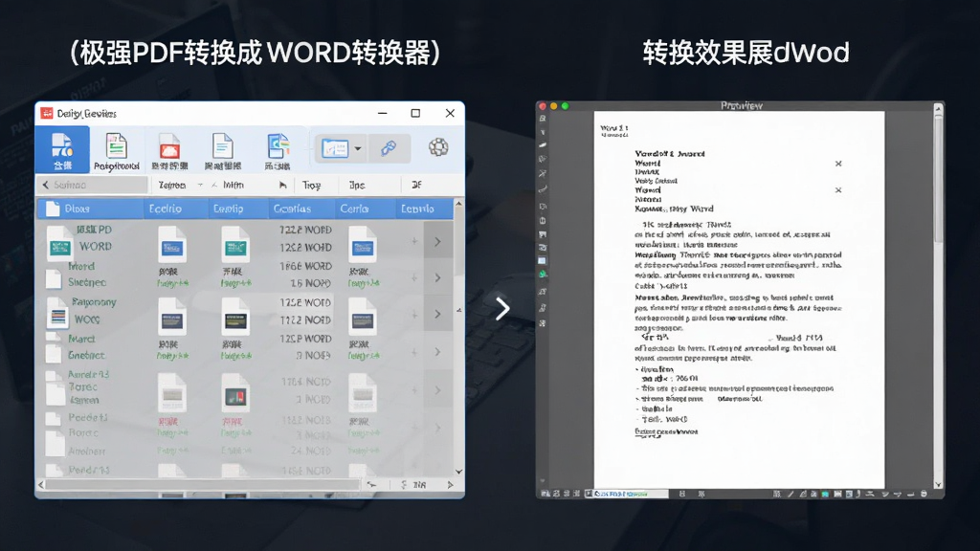Expand the dropdown arrow beside the folder button
Image resolution: width=980 pixels, height=551 pixels.
click(x=358, y=148)
